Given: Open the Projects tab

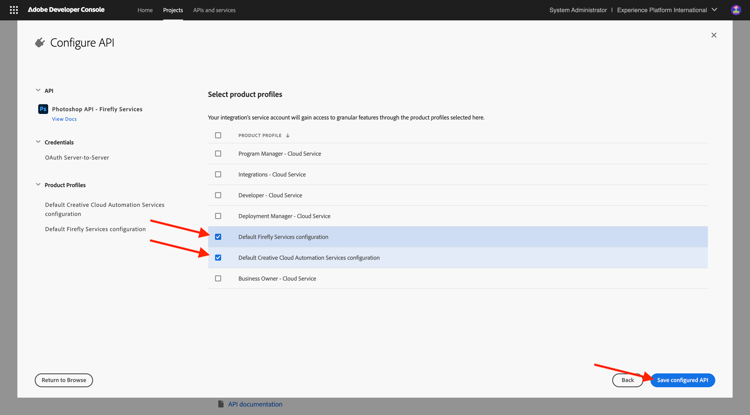Looking at the screenshot, I should click(173, 10).
